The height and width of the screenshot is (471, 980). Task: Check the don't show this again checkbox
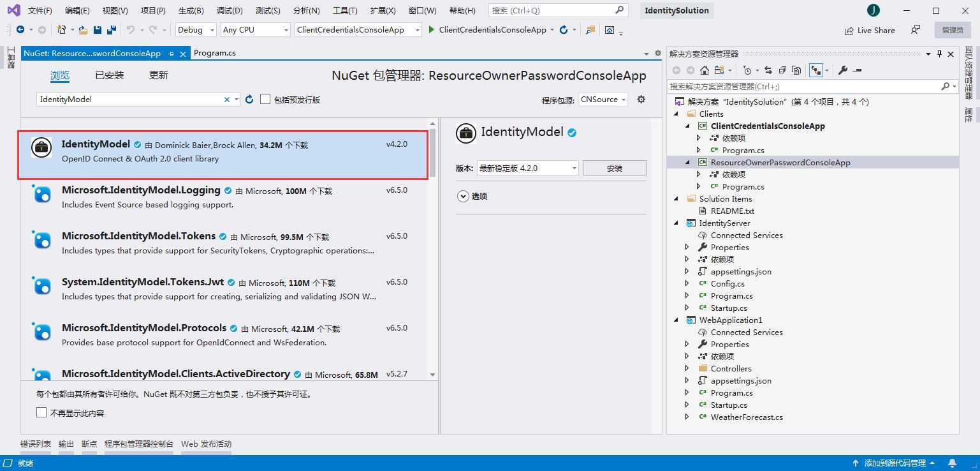(41, 413)
